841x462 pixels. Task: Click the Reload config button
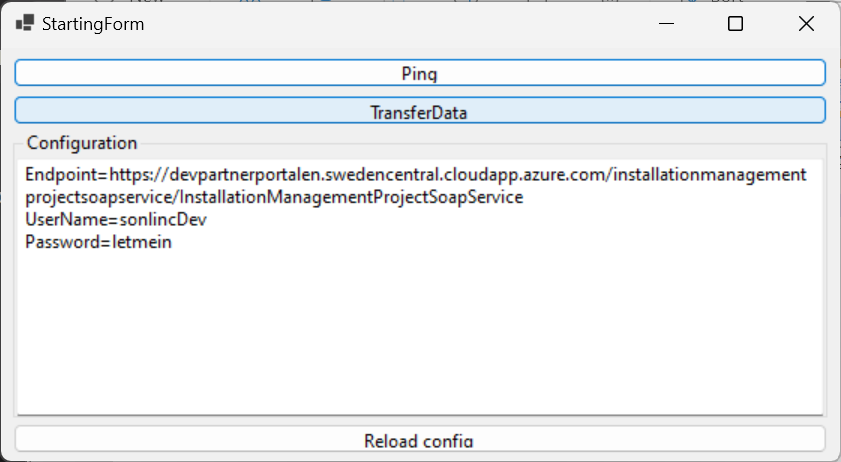pos(420,439)
